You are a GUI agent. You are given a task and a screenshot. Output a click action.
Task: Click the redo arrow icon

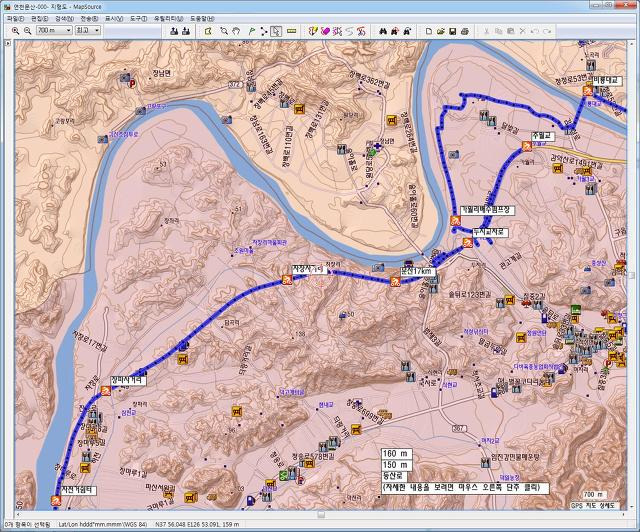pyautogui.click(x=547, y=31)
